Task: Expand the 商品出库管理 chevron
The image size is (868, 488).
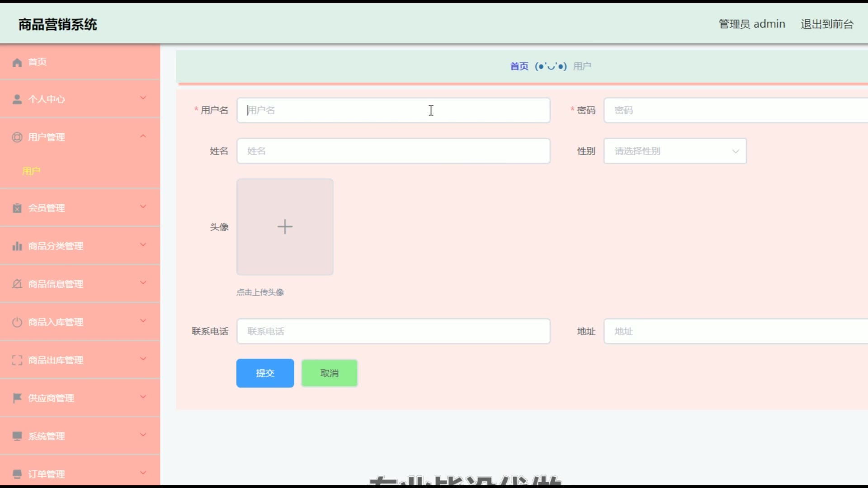Action: [x=143, y=359]
